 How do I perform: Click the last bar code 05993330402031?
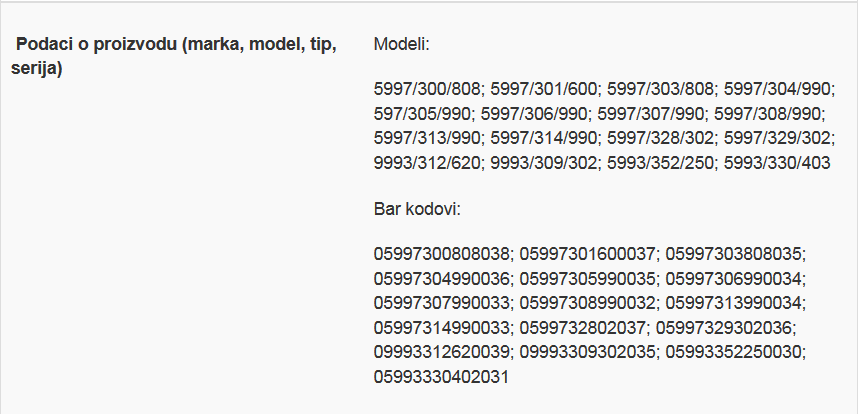coord(441,375)
